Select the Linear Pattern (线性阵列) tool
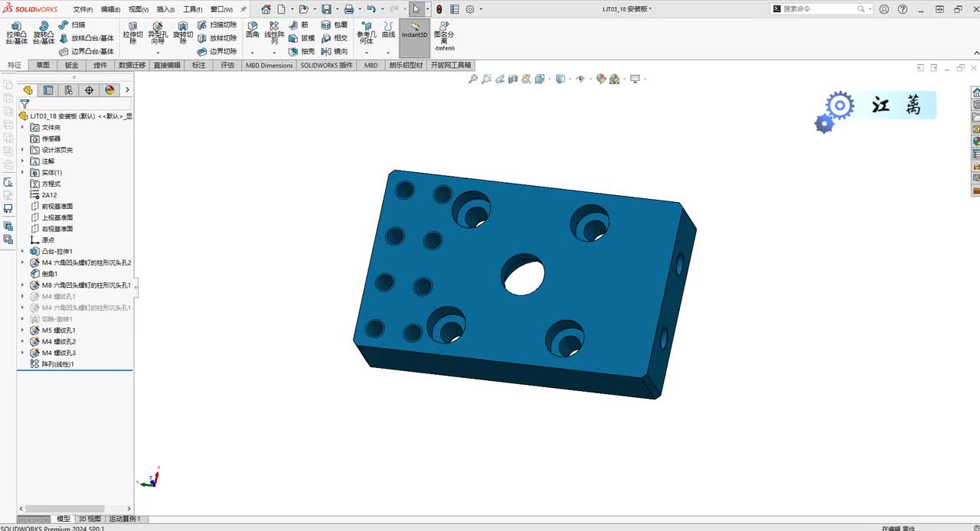Image resolution: width=980 pixels, height=531 pixels. tap(274, 32)
